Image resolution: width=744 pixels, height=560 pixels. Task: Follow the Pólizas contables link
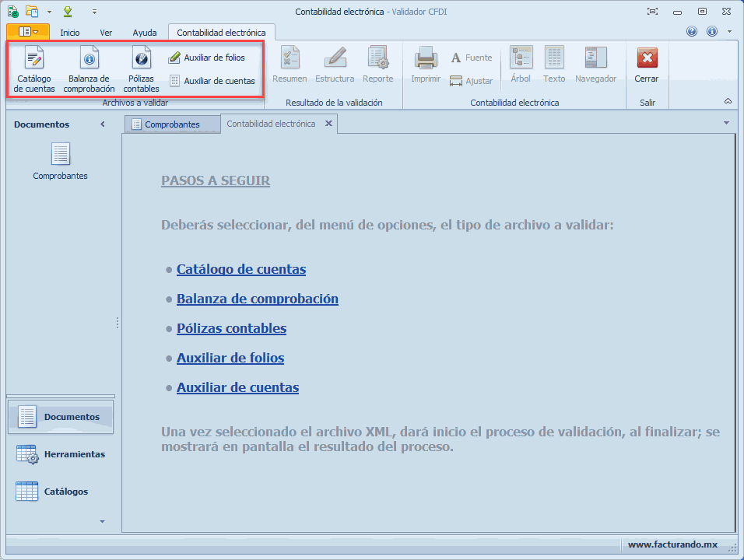(231, 328)
